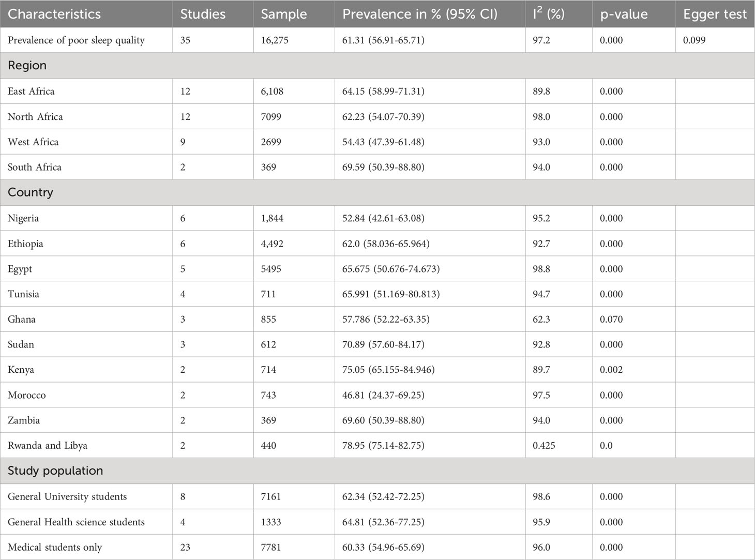755x560 pixels.
Task: Select sample value 16,275
Action: 275,40
